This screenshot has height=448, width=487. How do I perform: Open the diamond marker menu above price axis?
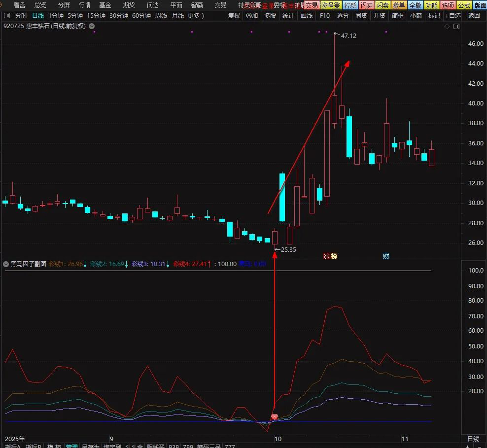click(447, 27)
